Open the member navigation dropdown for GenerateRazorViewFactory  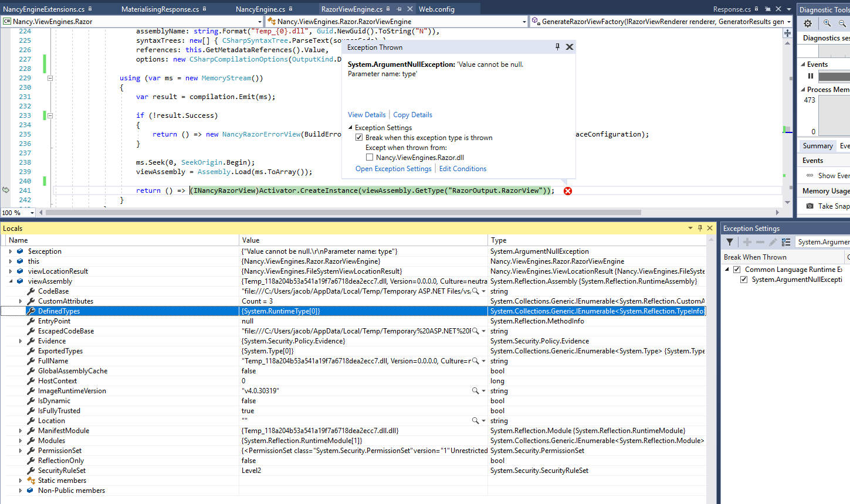[788, 22]
